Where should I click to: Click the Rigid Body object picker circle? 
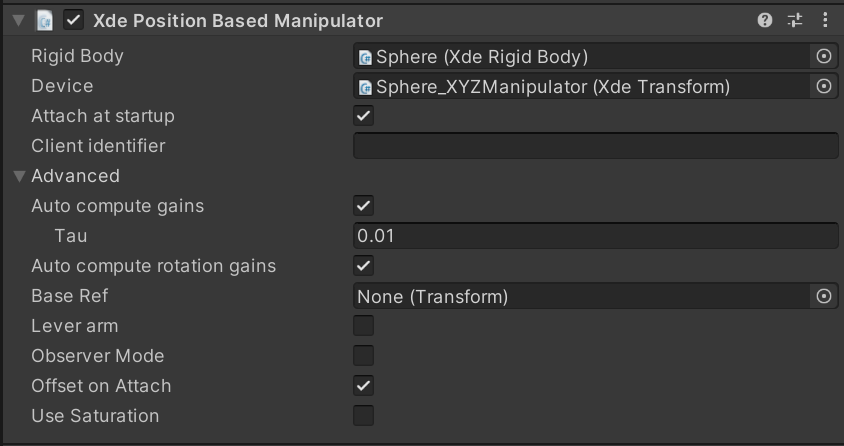pos(824,56)
